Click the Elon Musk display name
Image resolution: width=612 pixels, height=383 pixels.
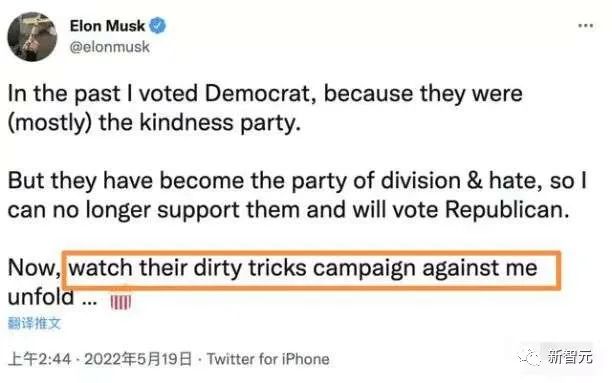tap(107, 26)
